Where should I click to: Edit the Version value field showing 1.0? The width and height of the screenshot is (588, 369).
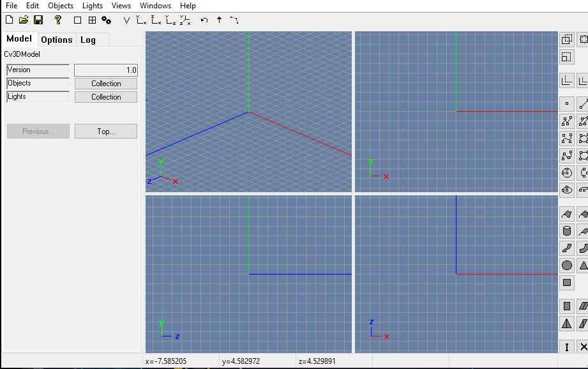click(x=106, y=70)
